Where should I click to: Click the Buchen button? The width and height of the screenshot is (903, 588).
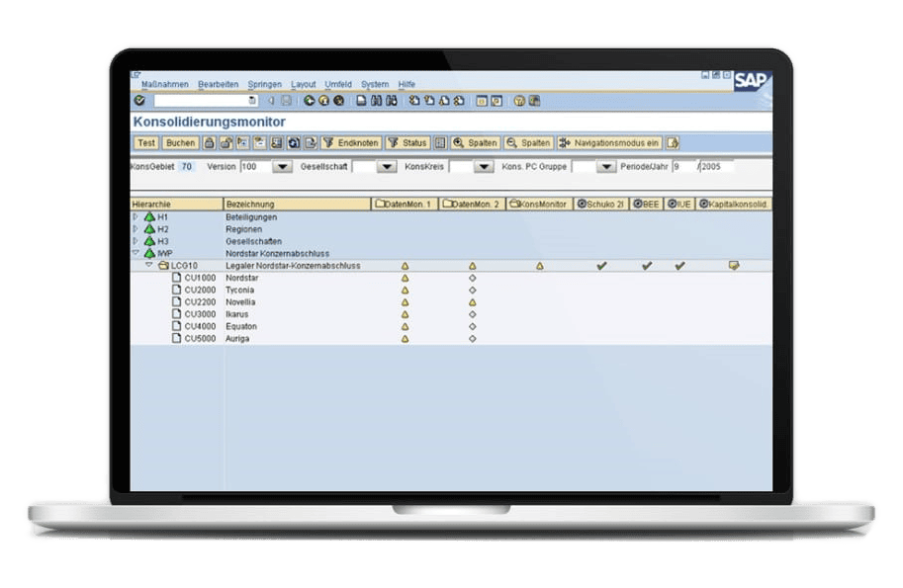click(180, 143)
